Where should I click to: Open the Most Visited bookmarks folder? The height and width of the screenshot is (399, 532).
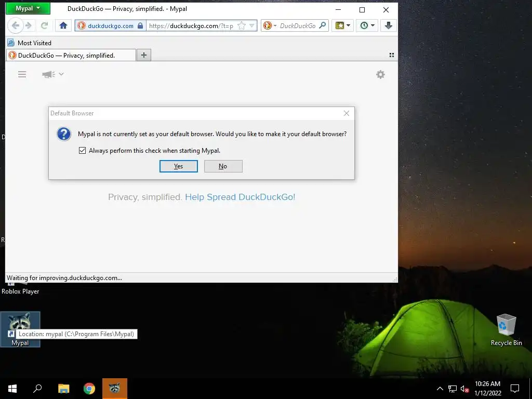tap(30, 43)
